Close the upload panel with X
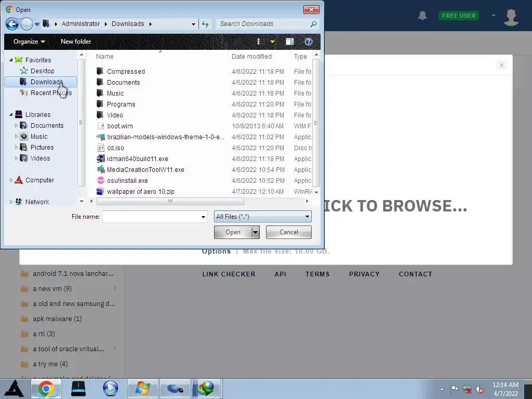532x399 pixels. 501,65
